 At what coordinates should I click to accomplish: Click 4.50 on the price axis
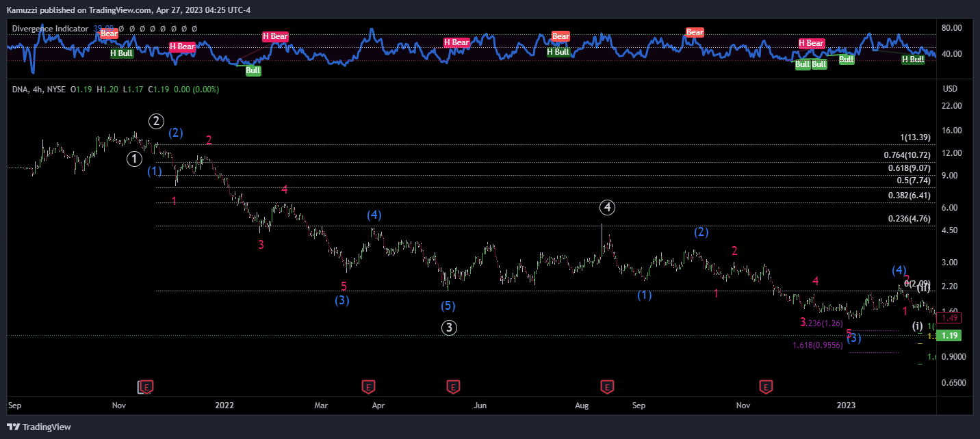pos(950,230)
